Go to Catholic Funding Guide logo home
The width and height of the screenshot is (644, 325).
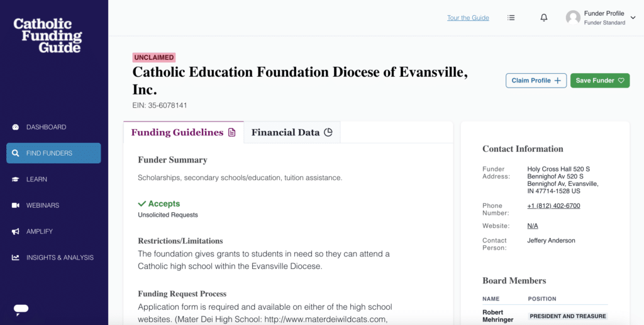[x=47, y=35]
